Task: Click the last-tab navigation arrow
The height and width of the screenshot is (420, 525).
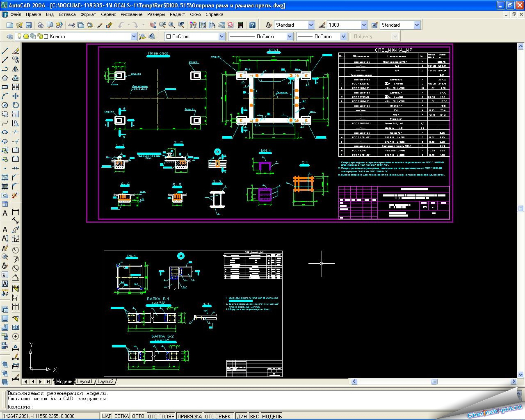Action: coord(48,381)
